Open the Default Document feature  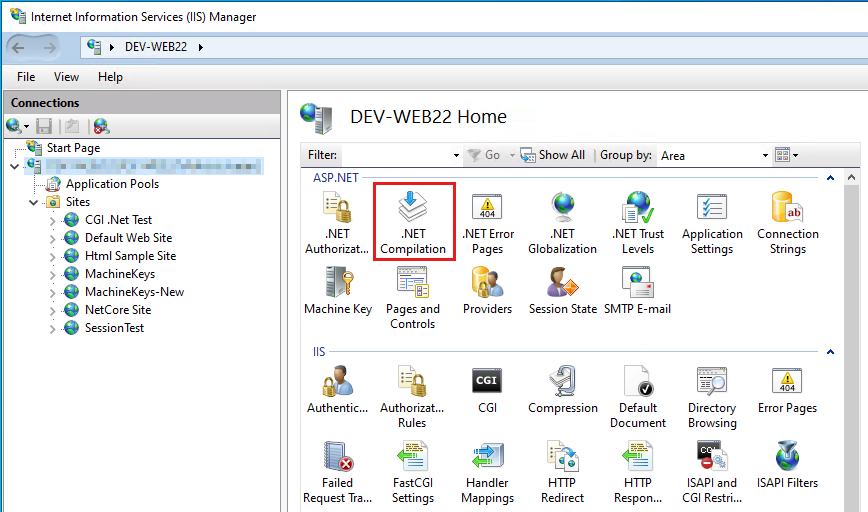tap(637, 394)
